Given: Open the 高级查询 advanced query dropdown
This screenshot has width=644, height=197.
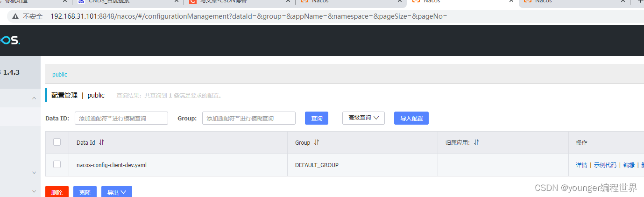Looking at the screenshot, I should 363,118.
